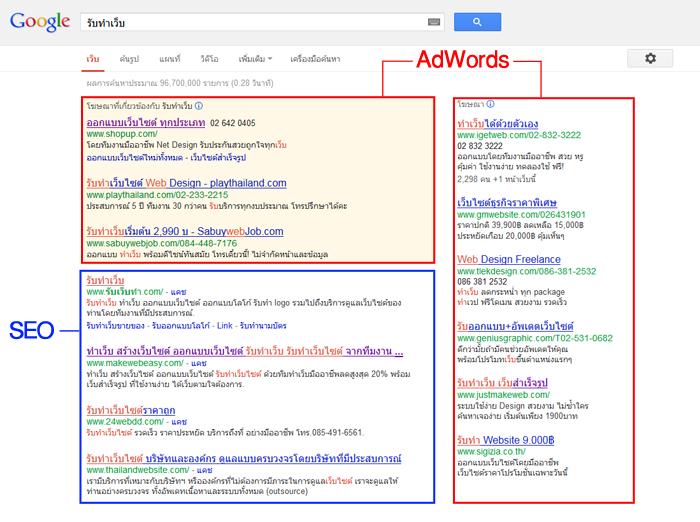Viewport: 700px width, 522px height.
Task: Open the www.shopup.com ad URL
Action: click(x=122, y=134)
